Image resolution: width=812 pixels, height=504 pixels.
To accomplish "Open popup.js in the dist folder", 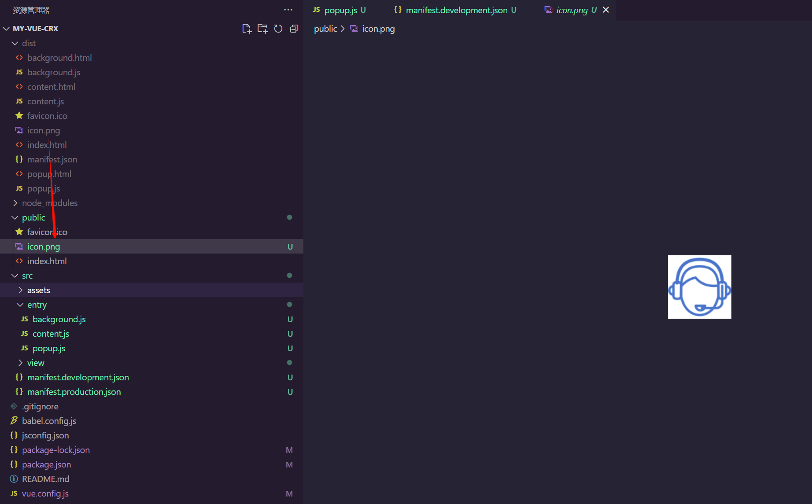I will (44, 188).
